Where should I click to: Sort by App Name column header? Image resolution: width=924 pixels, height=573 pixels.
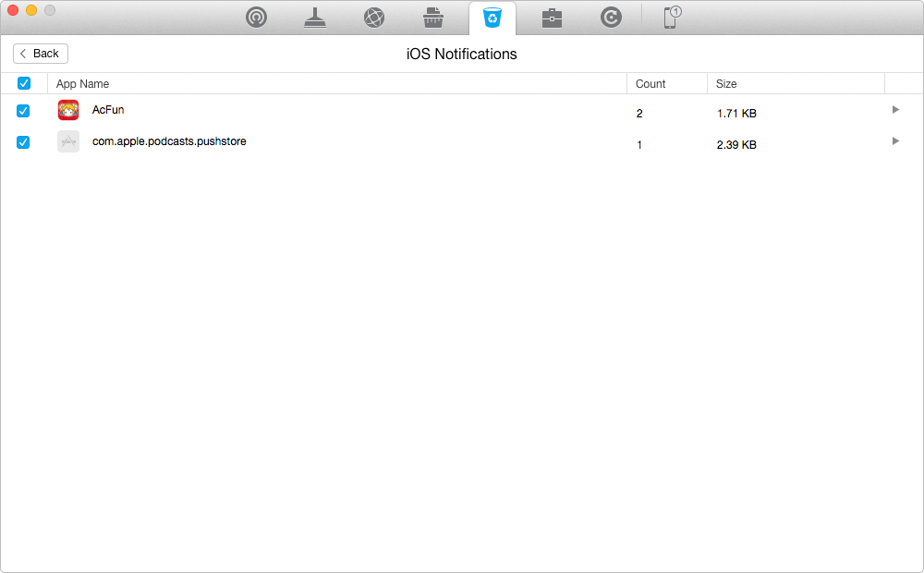pos(337,84)
